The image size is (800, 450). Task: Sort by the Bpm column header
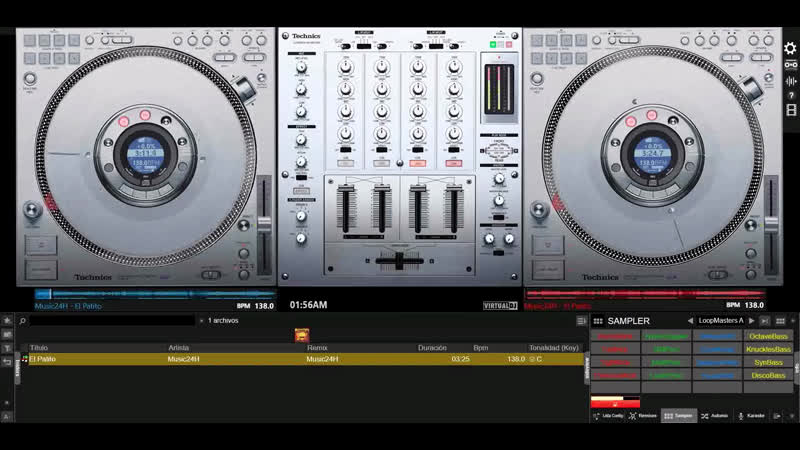pos(481,348)
